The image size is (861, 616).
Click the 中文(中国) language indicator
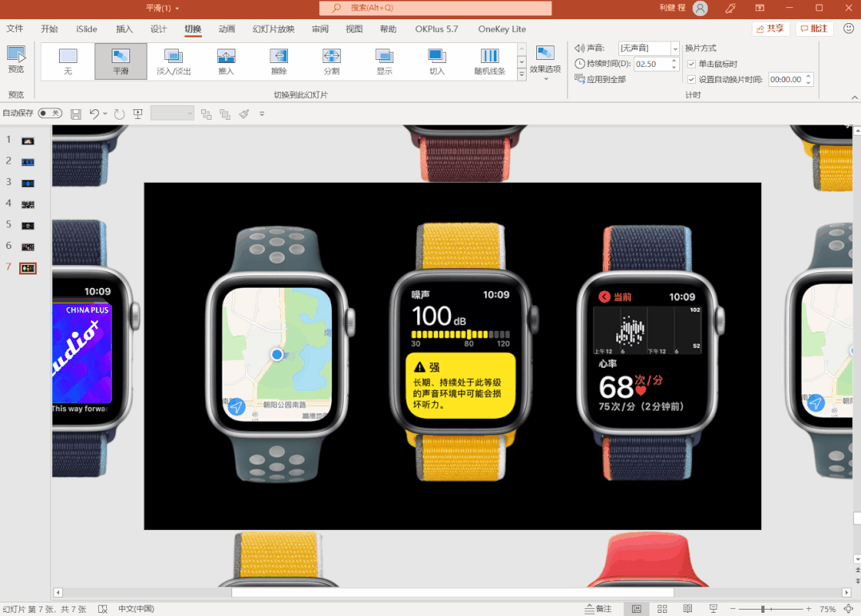[136, 609]
